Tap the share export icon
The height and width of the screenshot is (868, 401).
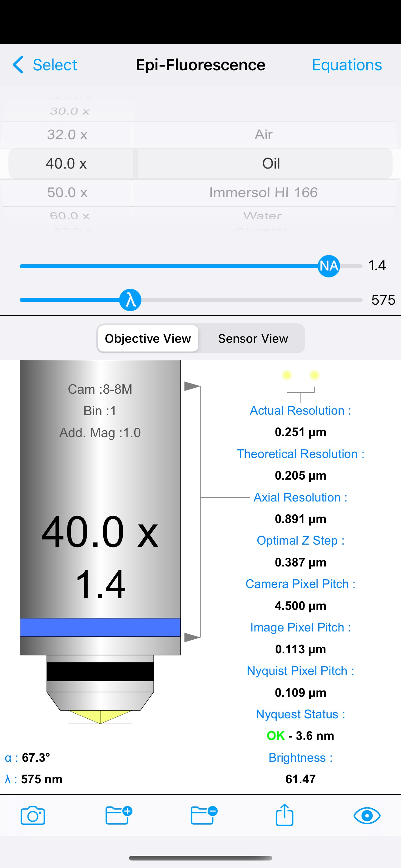[285, 815]
